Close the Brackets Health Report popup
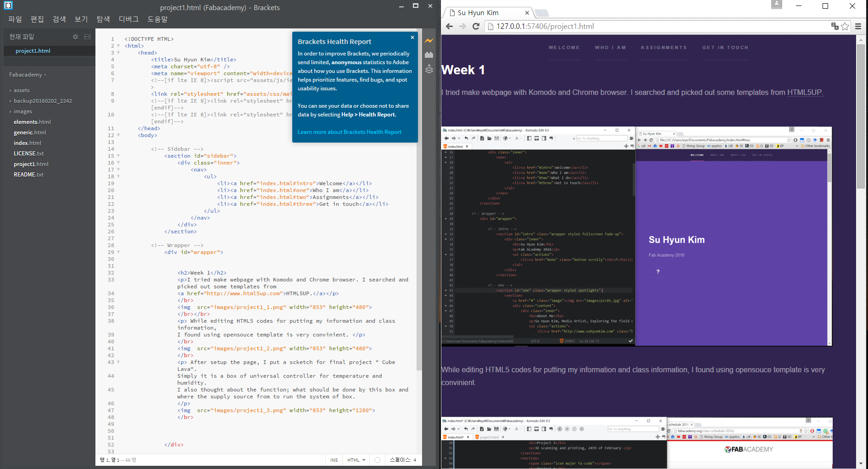868x469 pixels. click(x=412, y=38)
